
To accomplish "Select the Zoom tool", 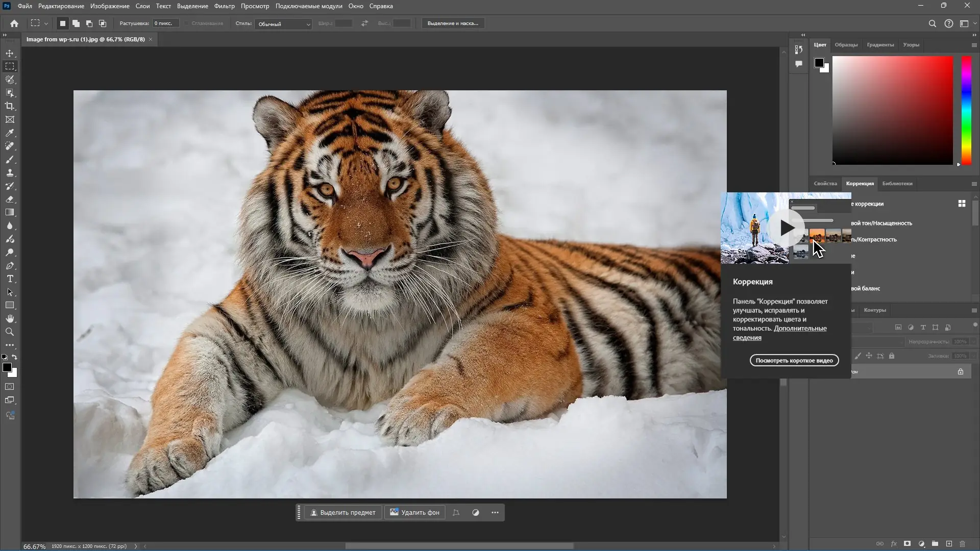I will tap(10, 332).
